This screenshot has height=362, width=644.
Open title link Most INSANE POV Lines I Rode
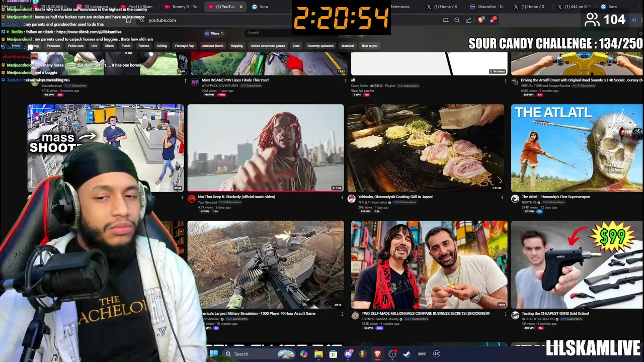click(235, 80)
